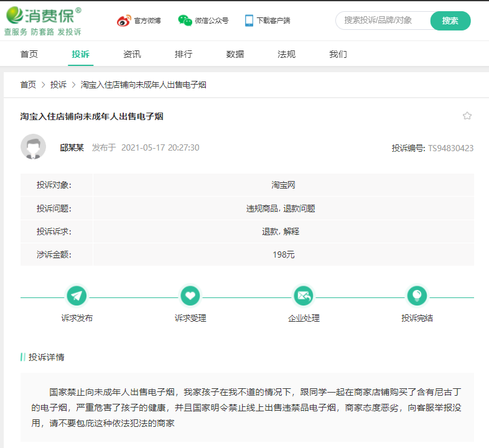Click complaint number TS94830423

(x=450, y=148)
